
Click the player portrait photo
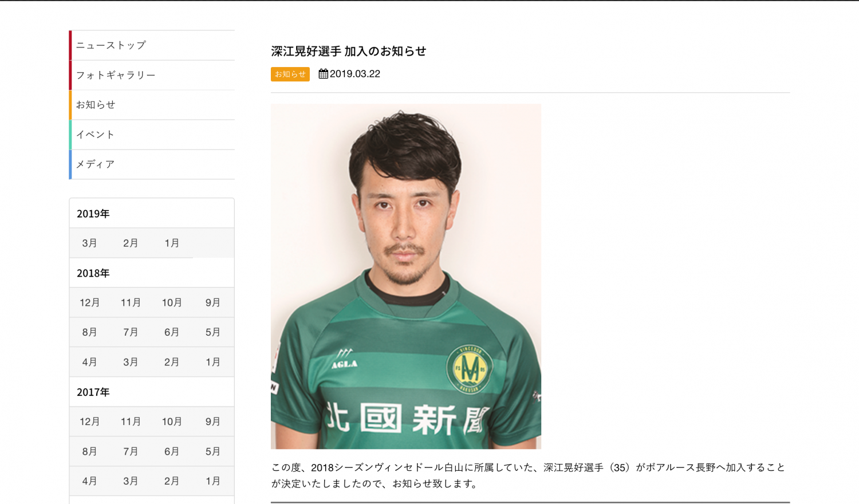[x=406, y=276]
